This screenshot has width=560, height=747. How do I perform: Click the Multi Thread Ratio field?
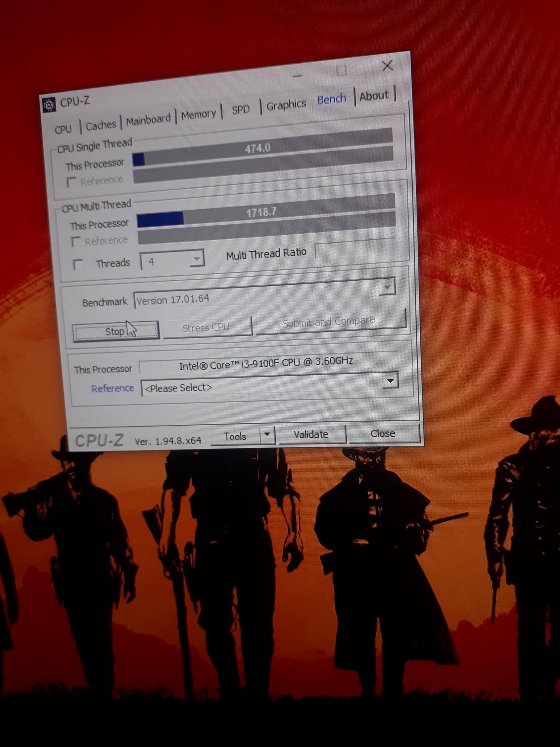[x=355, y=248]
